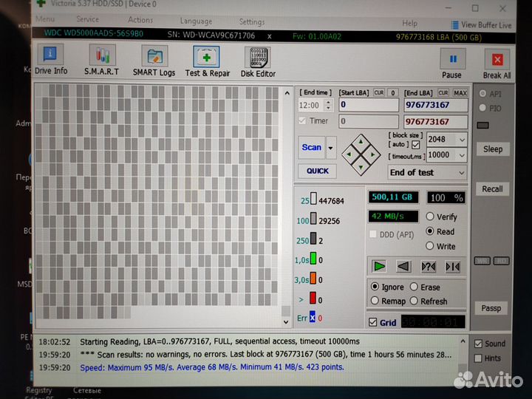This screenshot has height=399, width=532.
Task: Select the Read radio option
Action: click(431, 231)
